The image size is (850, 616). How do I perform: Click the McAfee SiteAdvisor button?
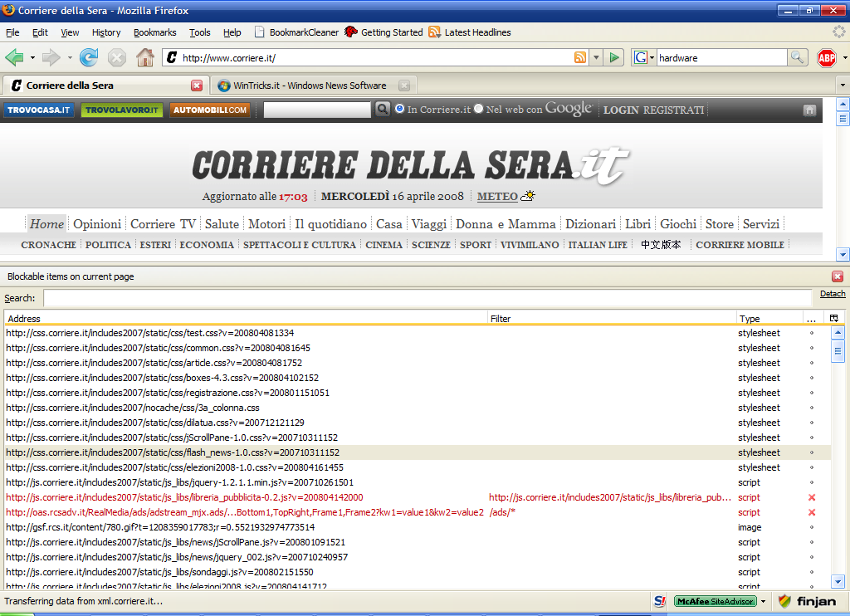point(715,601)
